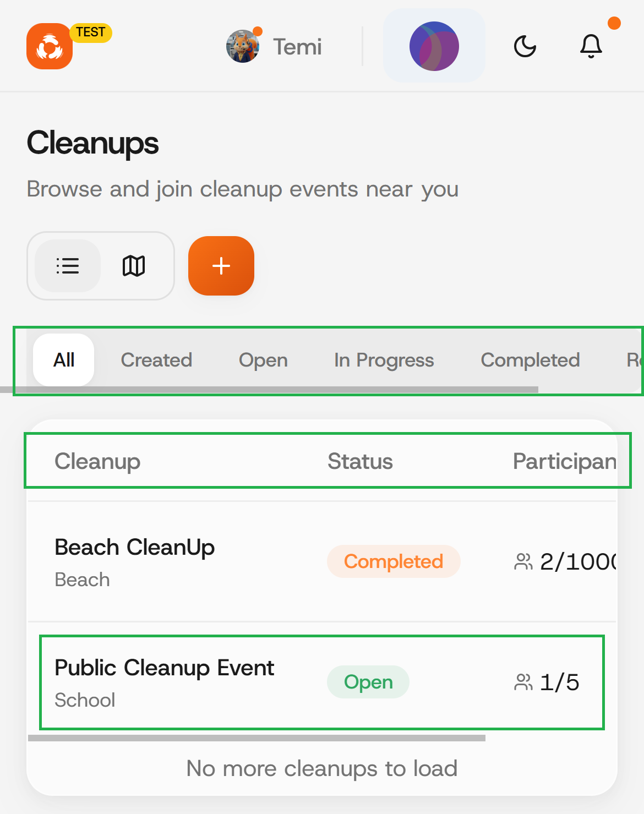Screen dimensions: 644x814
Task: Open Temi's profile avatar
Action: [243, 46]
